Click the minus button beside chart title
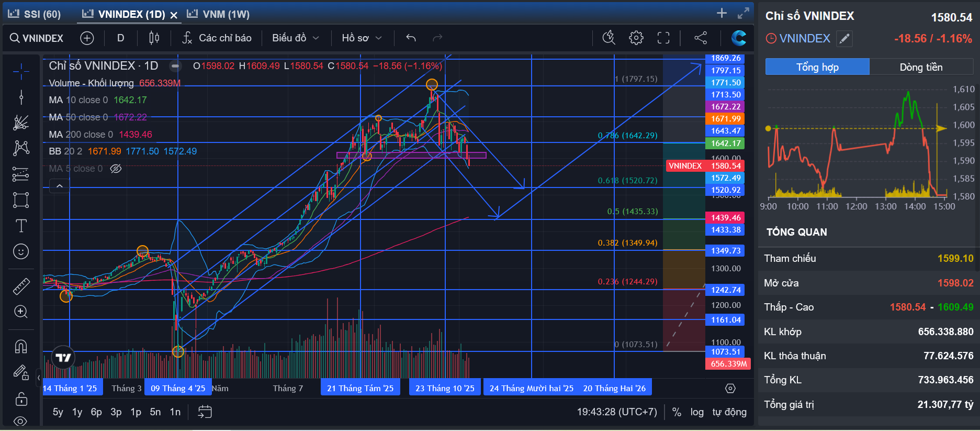 176,66
